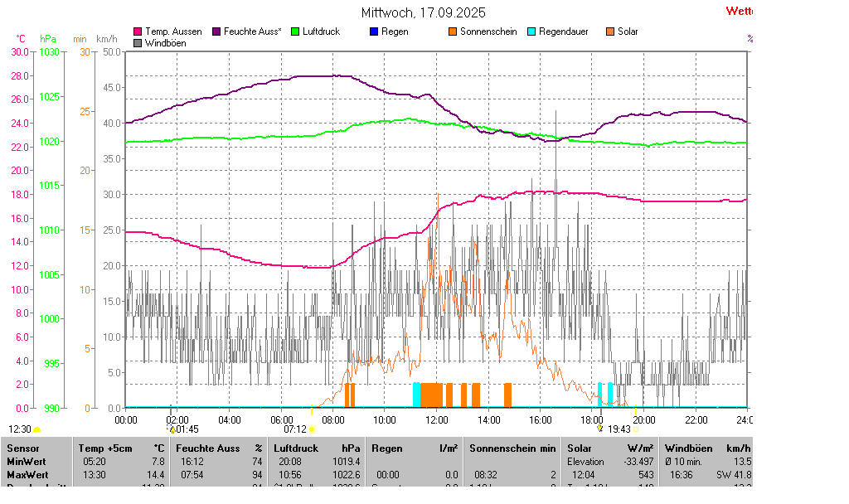Click the minimum pressure value 1019.4
The height and width of the screenshot is (504, 849).
(x=347, y=462)
